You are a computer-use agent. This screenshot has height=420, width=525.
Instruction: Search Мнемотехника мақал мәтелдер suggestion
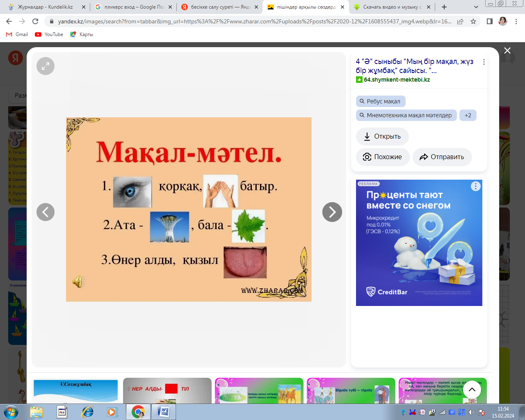tap(406, 115)
